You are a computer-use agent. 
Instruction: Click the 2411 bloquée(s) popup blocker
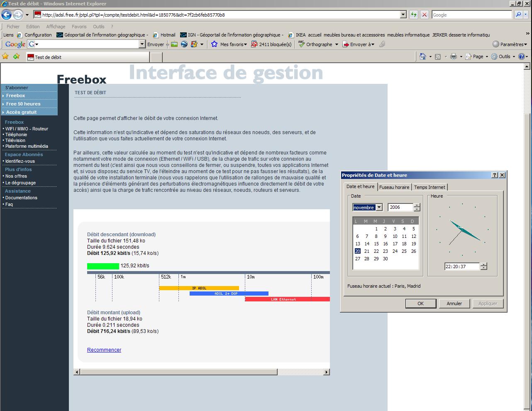[271, 44]
